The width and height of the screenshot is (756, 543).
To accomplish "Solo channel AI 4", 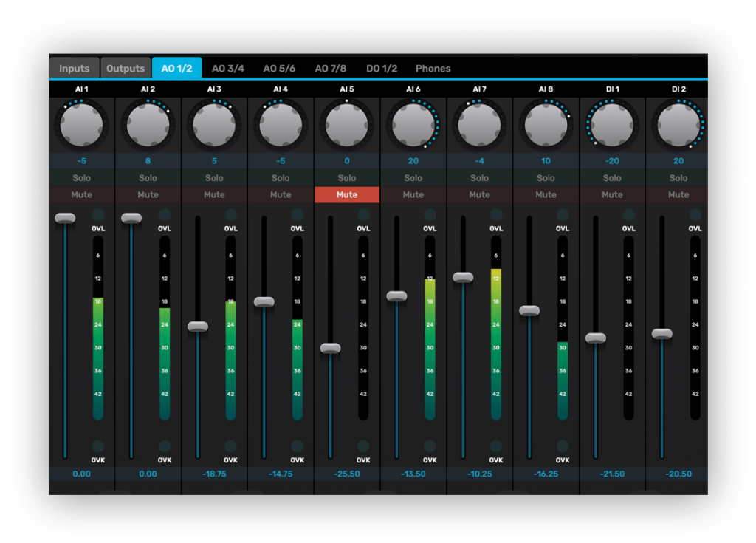I will point(281,178).
